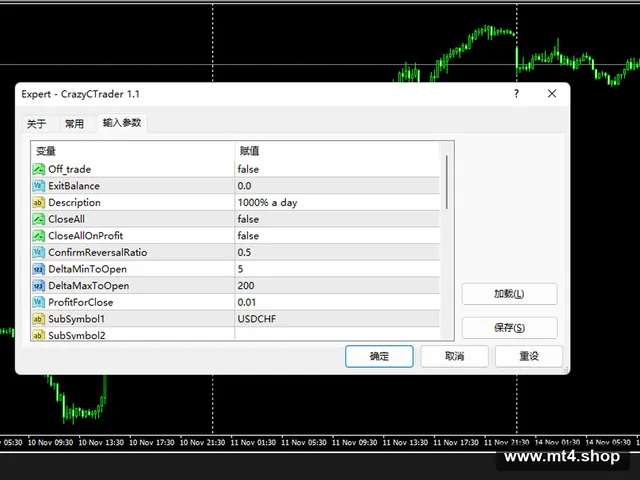
Task: Click the ExitBalance double-type icon
Action: [38, 186]
